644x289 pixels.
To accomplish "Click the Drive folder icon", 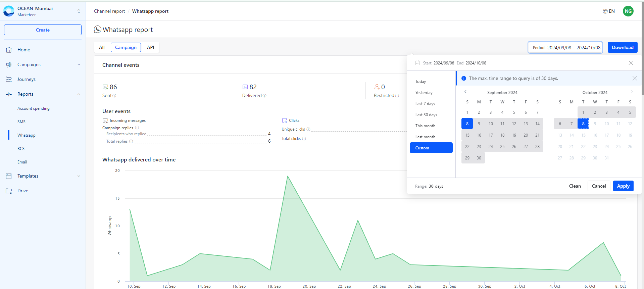I will pos(9,191).
